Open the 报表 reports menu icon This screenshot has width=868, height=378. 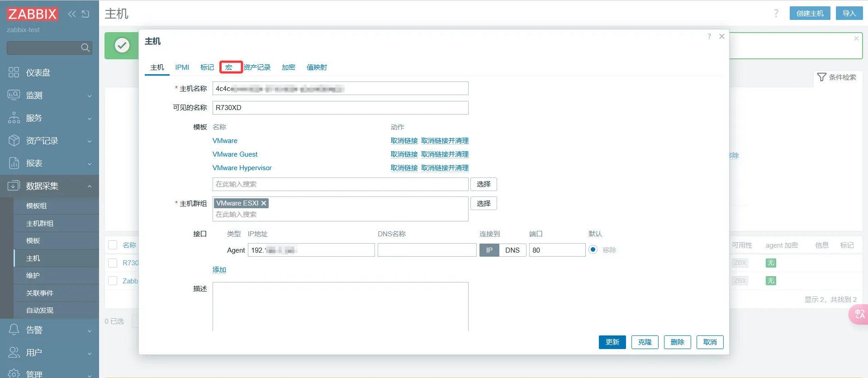point(14,163)
